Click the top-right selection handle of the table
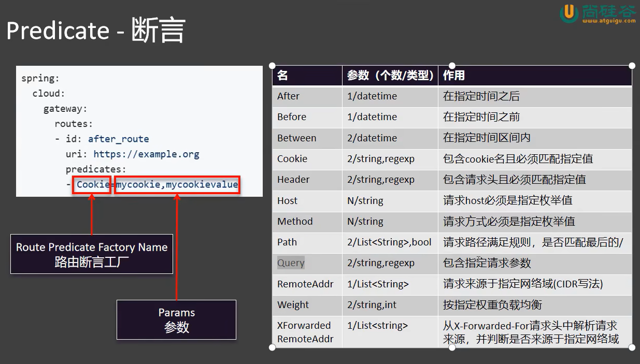 [632, 66]
